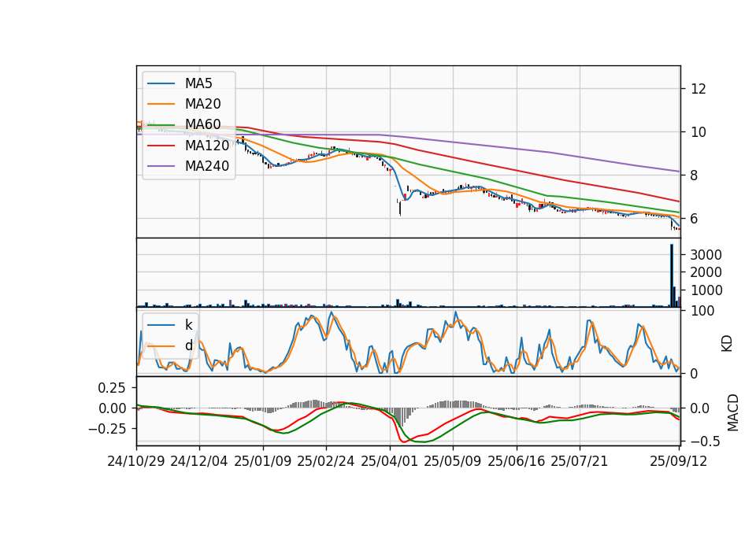Click the price axis value 10

(x=699, y=132)
